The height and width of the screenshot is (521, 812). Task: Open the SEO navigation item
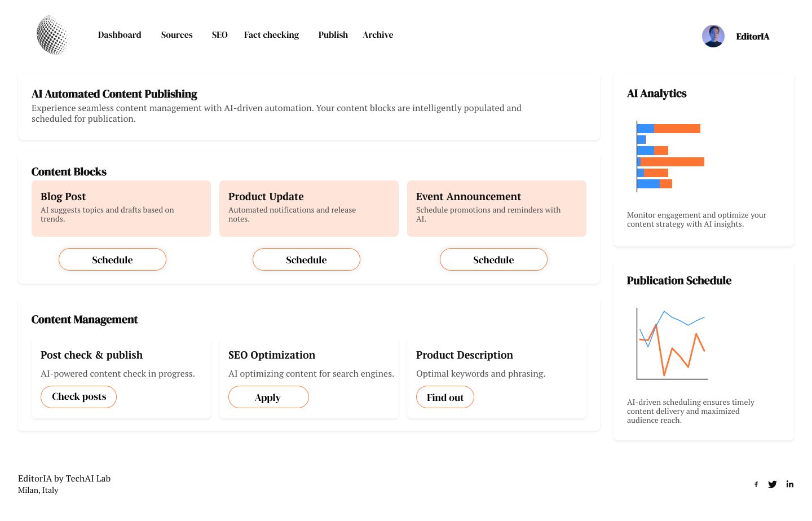pos(220,35)
